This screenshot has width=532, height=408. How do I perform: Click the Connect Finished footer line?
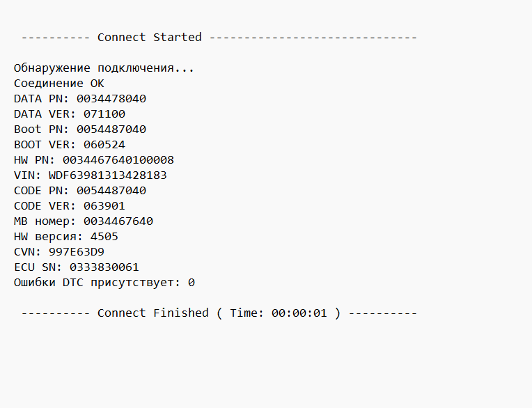tap(219, 313)
